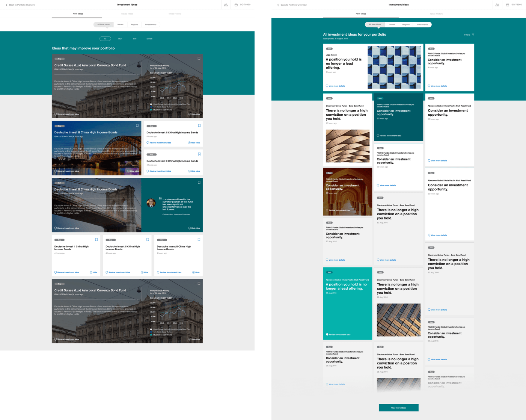Click portfolio icon beside SG-78960, left screen
Screen dimensions: 526x420
pyautogui.click(x=236, y=5)
